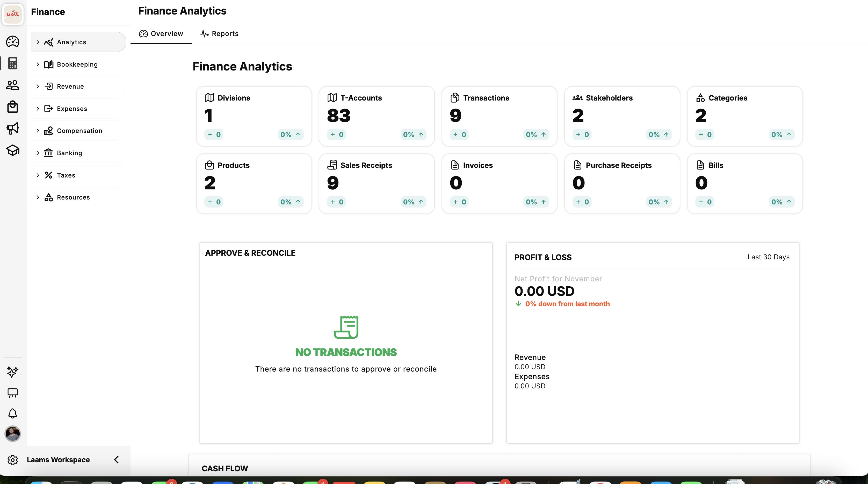Switch to the Reports tab
868x484 pixels.
click(x=219, y=33)
